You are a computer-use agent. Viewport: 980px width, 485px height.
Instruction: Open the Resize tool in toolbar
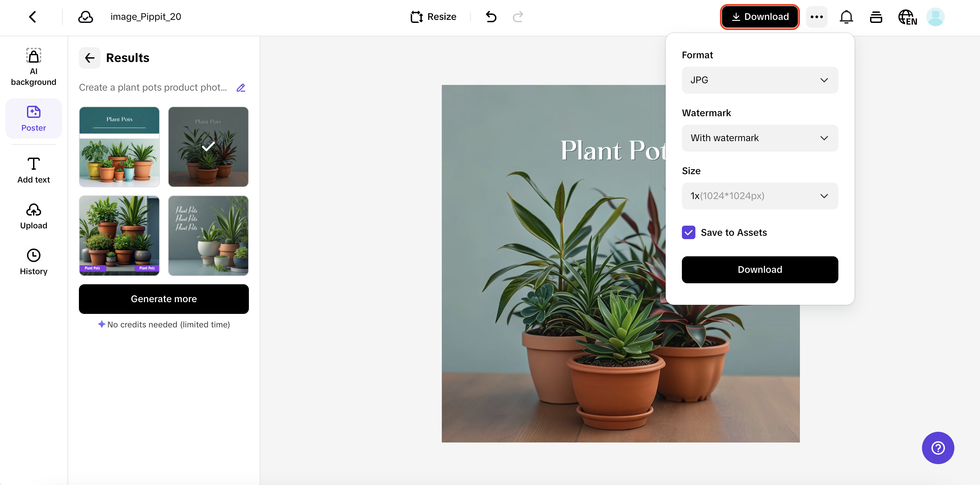point(433,17)
